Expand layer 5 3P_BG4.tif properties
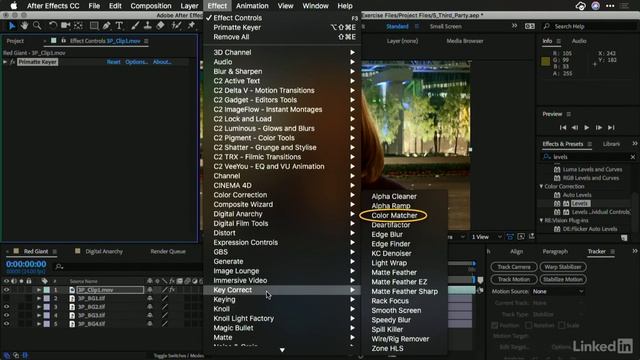 (39, 324)
